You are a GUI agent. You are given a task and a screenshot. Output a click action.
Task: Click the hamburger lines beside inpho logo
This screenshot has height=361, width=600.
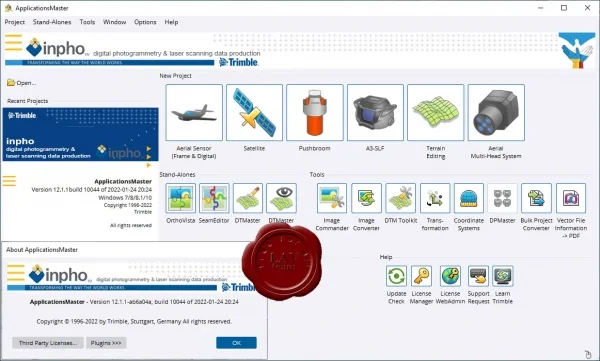pyautogui.click(x=13, y=42)
